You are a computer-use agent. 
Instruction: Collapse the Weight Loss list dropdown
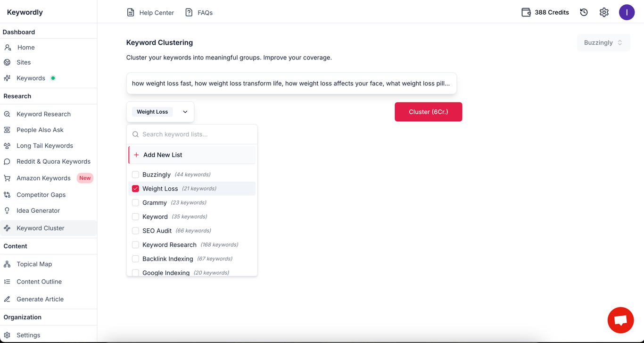184,111
